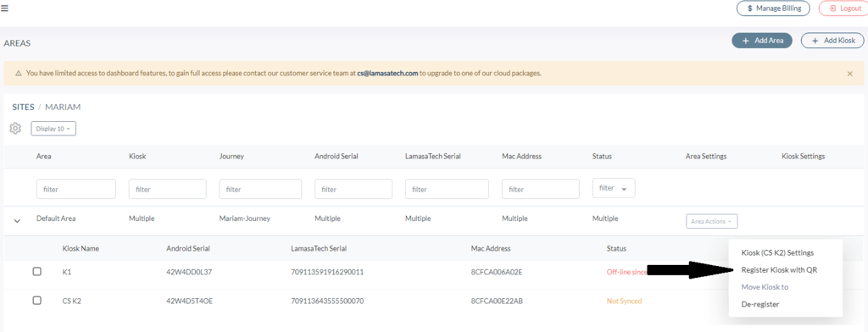The image size is (868, 332).
Task: Tick the checkbox for kiosk K1
Action: [37, 272]
